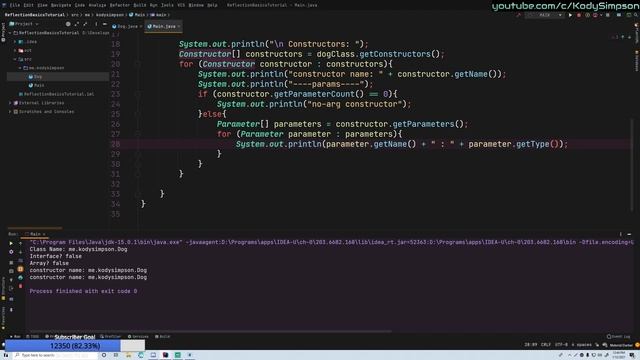Viewport: 640px width, 360px height.
Task: Stop the running process from top toolbar
Action: [x=607, y=15]
